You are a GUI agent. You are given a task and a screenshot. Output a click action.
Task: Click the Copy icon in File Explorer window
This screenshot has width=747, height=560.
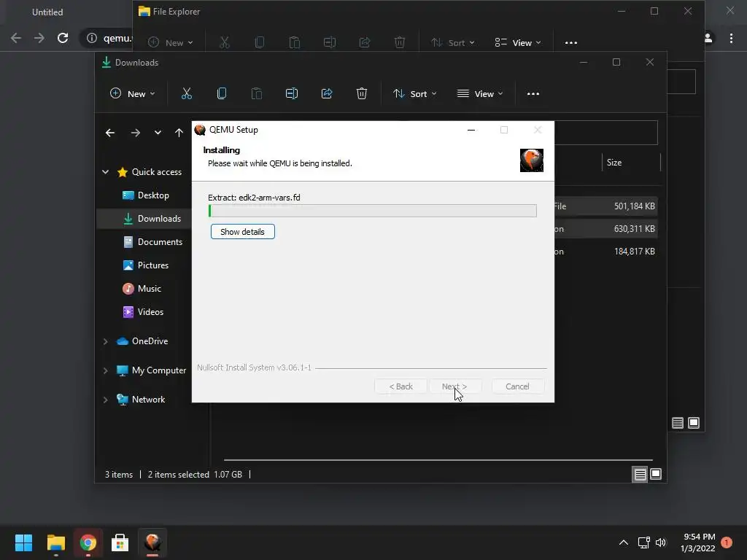click(x=260, y=43)
